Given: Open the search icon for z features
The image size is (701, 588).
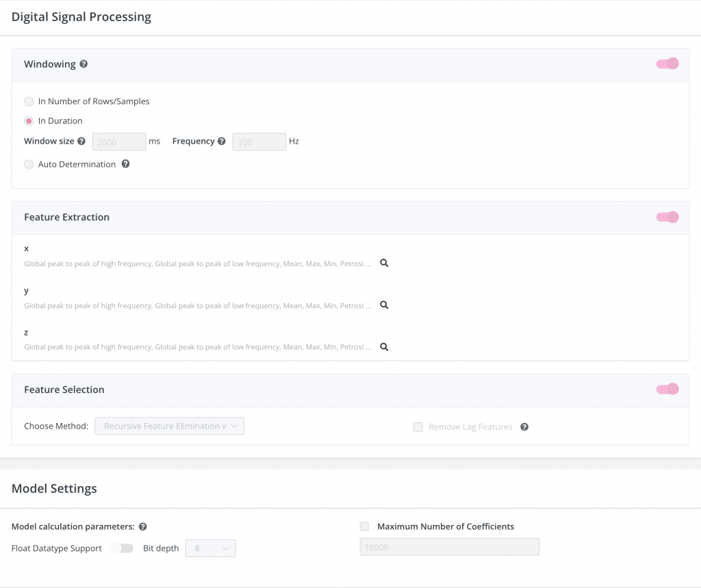Looking at the screenshot, I should click(384, 347).
